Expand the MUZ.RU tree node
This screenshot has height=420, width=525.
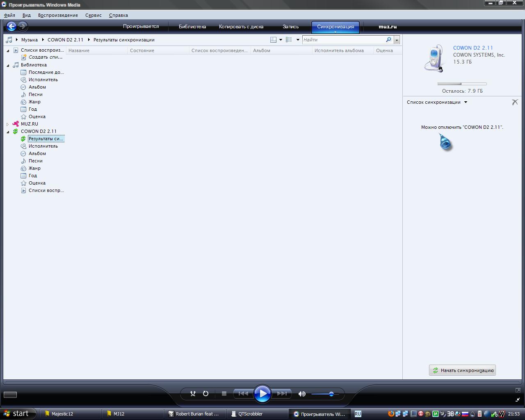[8, 124]
